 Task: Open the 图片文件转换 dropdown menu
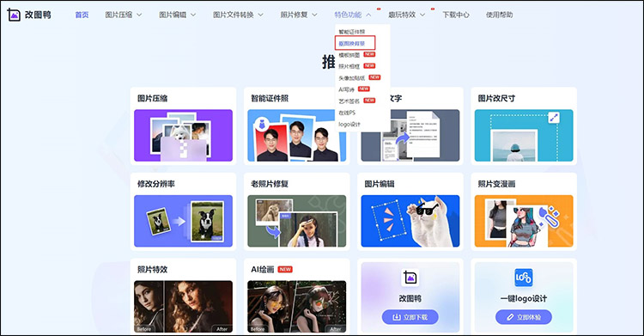238,15
